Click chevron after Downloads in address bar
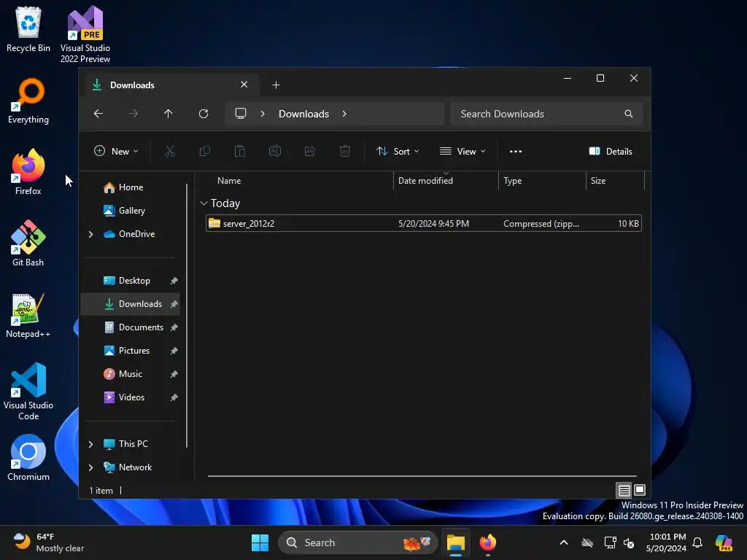Viewport: 747px width, 560px height. point(344,114)
